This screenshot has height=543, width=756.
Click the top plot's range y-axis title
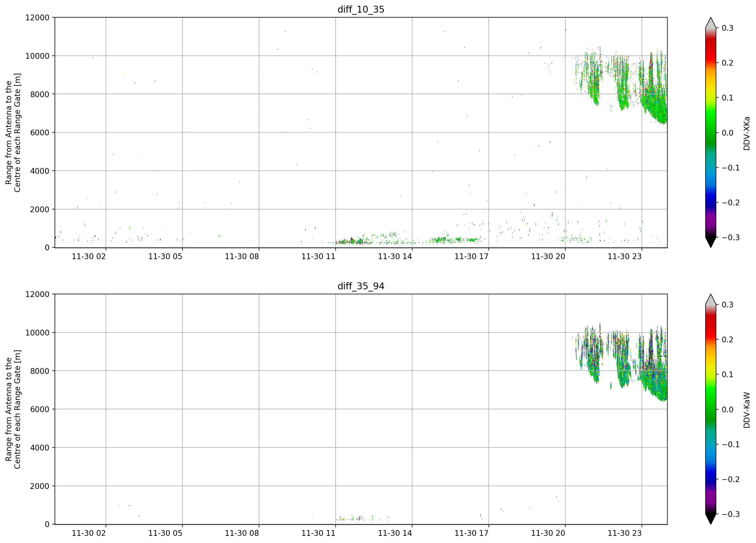coord(13,133)
